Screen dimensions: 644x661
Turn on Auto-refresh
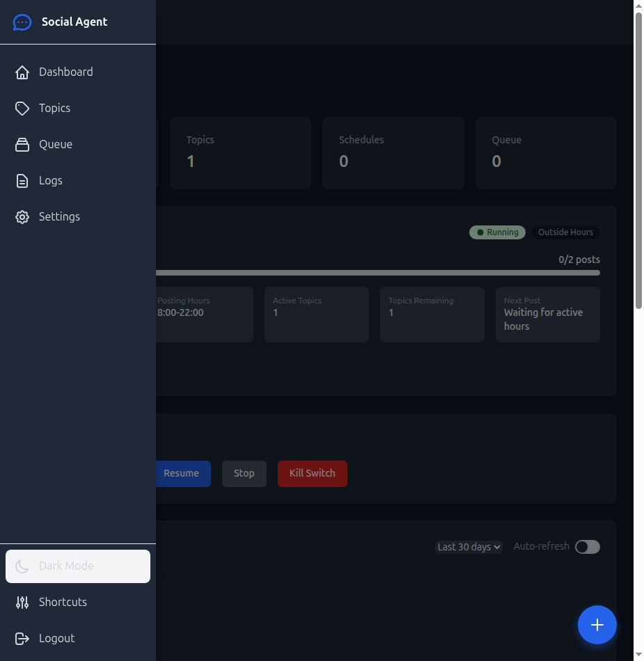pyautogui.click(x=587, y=547)
